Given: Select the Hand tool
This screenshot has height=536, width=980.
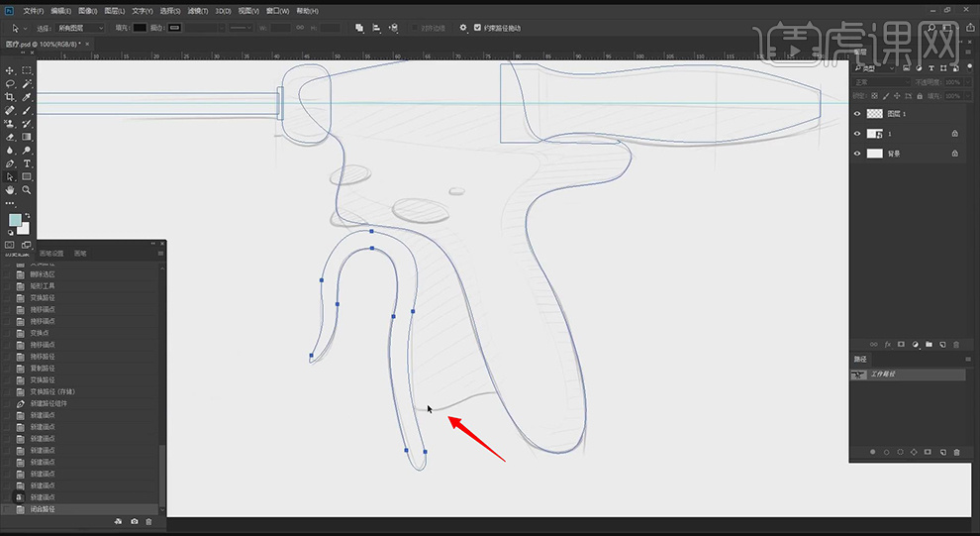Looking at the screenshot, I should click(10, 189).
